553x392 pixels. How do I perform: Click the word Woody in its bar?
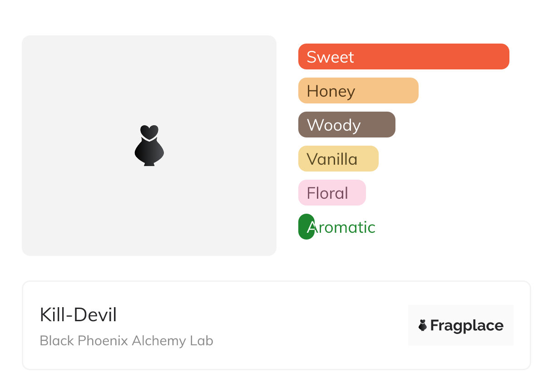(334, 125)
